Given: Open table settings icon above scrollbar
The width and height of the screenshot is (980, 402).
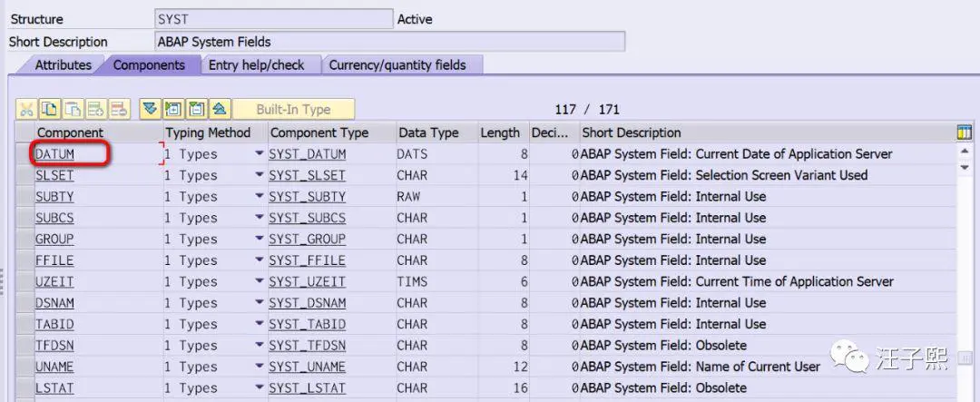Looking at the screenshot, I should [964, 133].
